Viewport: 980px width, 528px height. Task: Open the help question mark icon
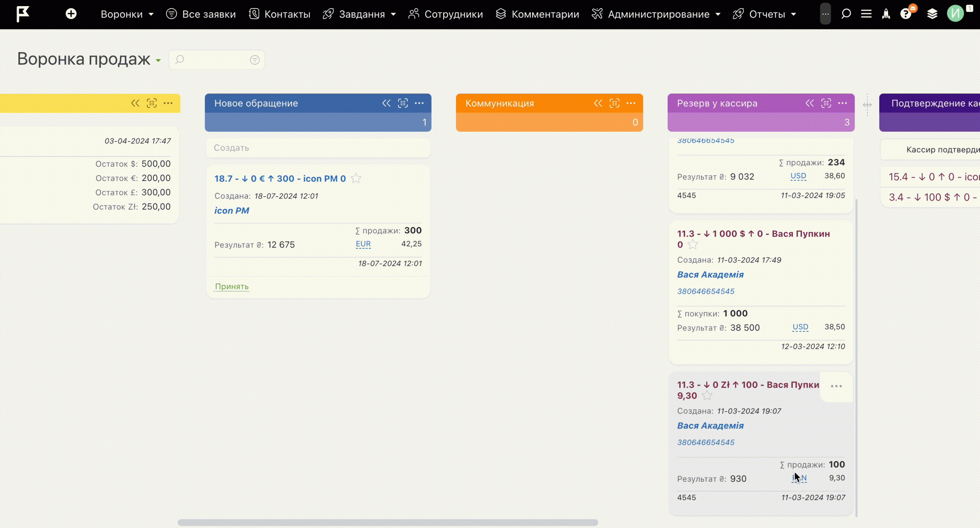(x=905, y=14)
